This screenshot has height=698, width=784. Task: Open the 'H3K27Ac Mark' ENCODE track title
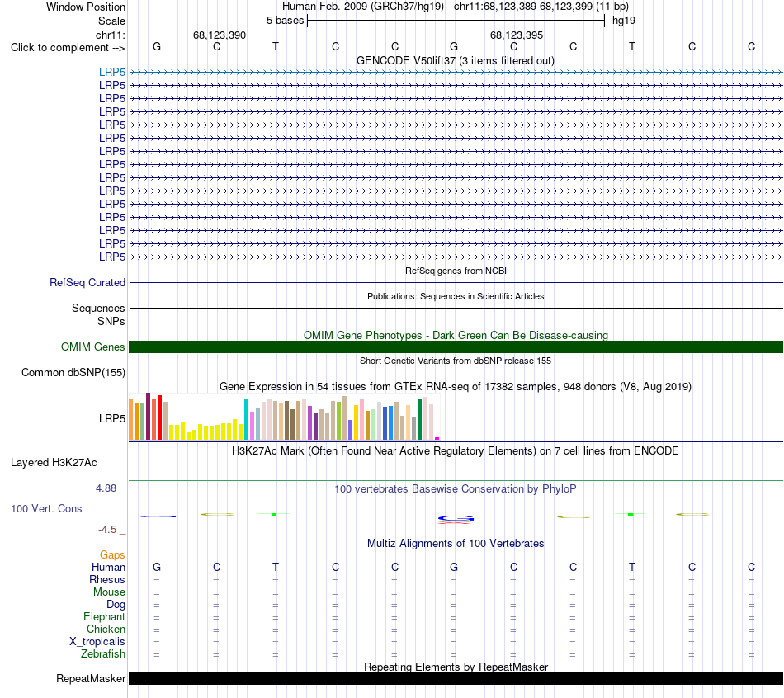click(x=455, y=451)
